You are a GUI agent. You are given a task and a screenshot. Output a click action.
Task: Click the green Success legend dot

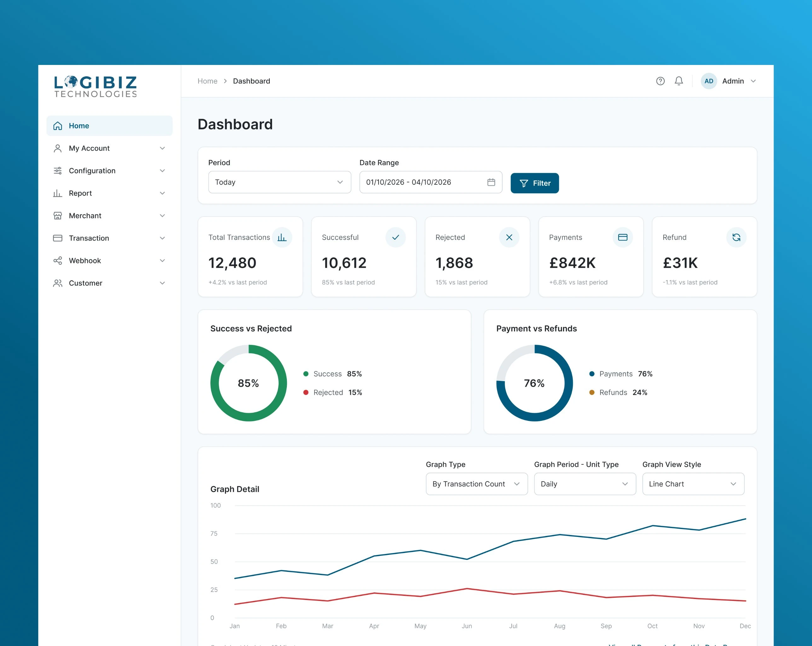pos(306,374)
